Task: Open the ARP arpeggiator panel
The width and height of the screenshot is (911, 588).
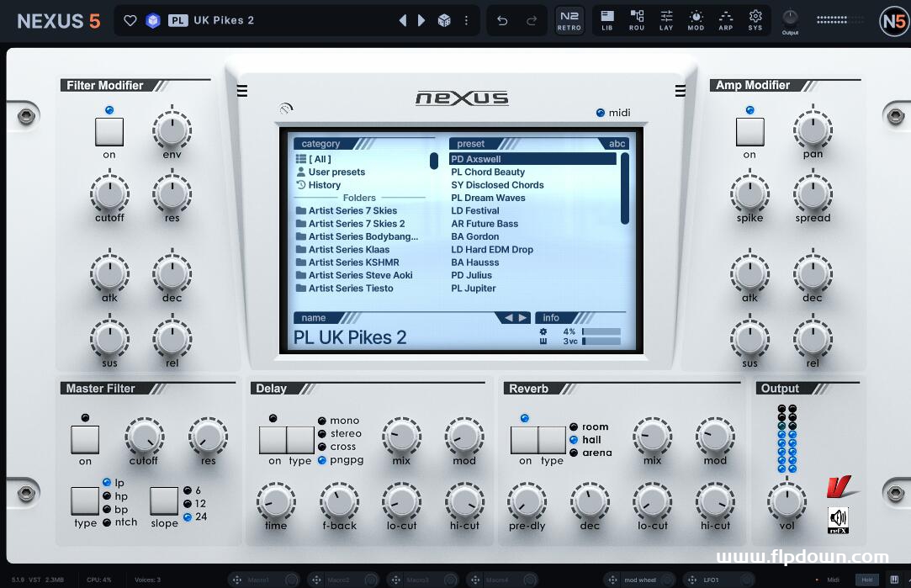Action: tap(726, 20)
